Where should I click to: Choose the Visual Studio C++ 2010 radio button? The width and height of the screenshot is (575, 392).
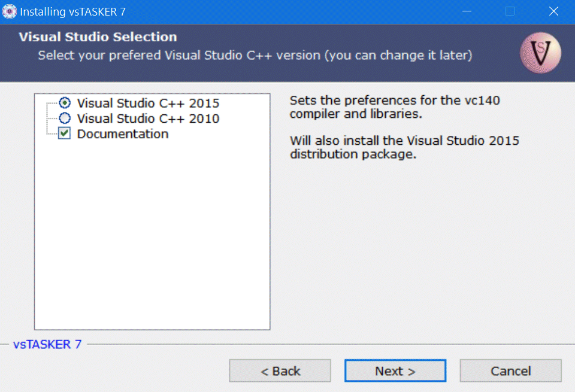click(65, 118)
